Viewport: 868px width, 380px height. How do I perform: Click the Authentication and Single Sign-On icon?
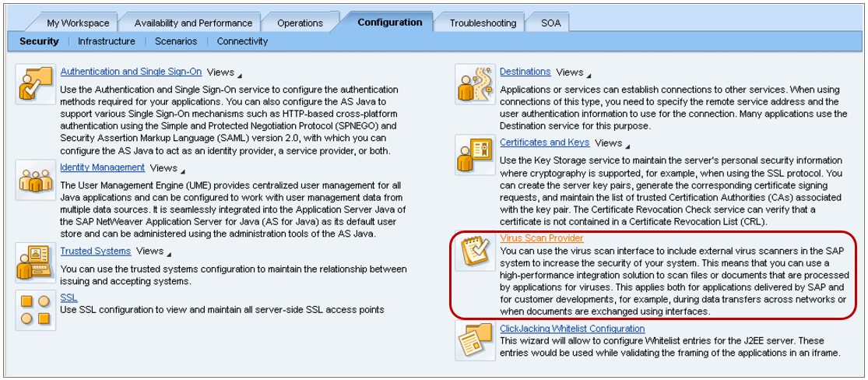(35, 84)
